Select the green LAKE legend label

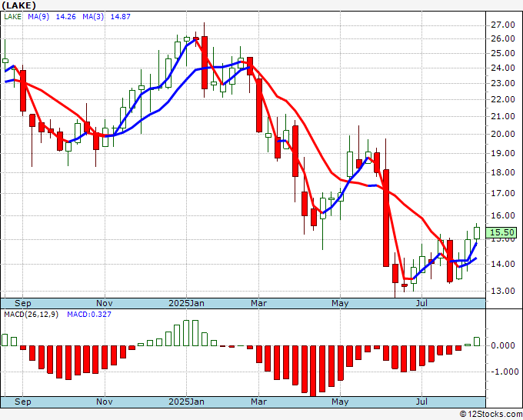pyautogui.click(x=12, y=17)
